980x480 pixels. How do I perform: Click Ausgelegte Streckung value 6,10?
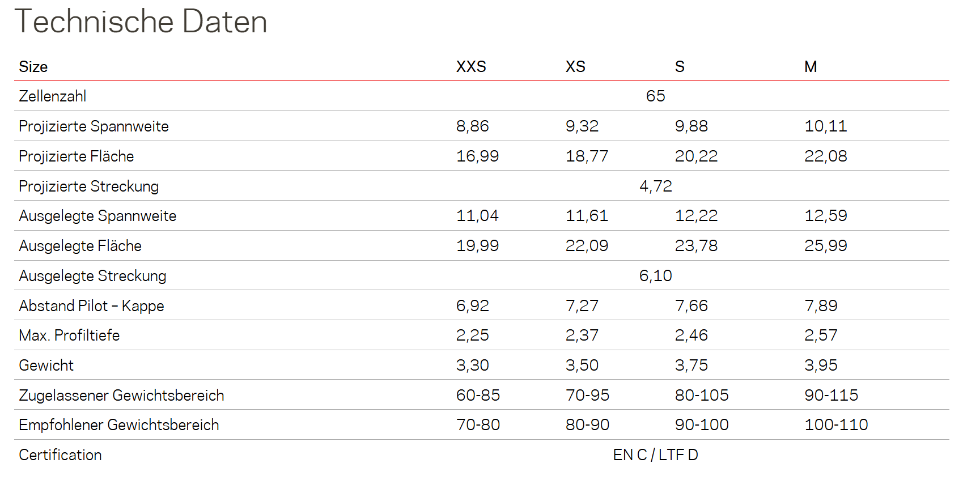[655, 276]
